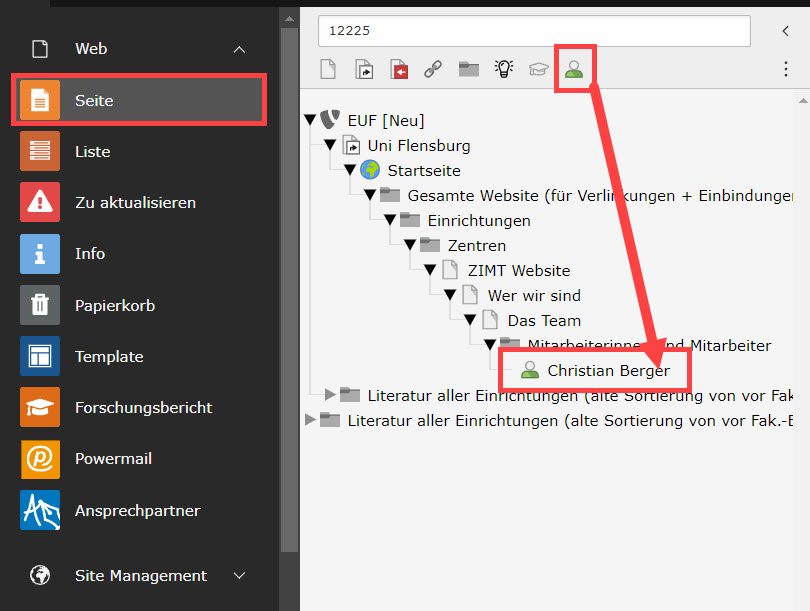810x611 pixels.
Task: Click the Zu aktualisieren warning icon
Action: click(x=40, y=203)
